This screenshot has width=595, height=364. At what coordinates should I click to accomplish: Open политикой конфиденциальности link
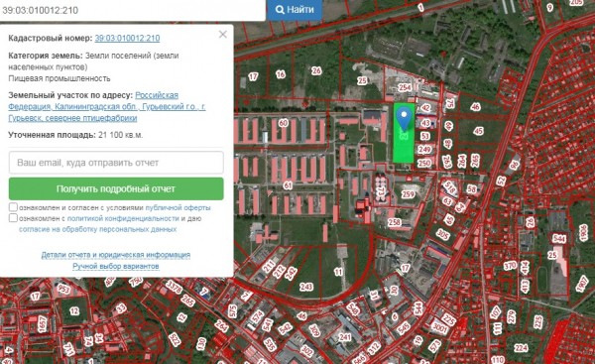tap(123, 218)
